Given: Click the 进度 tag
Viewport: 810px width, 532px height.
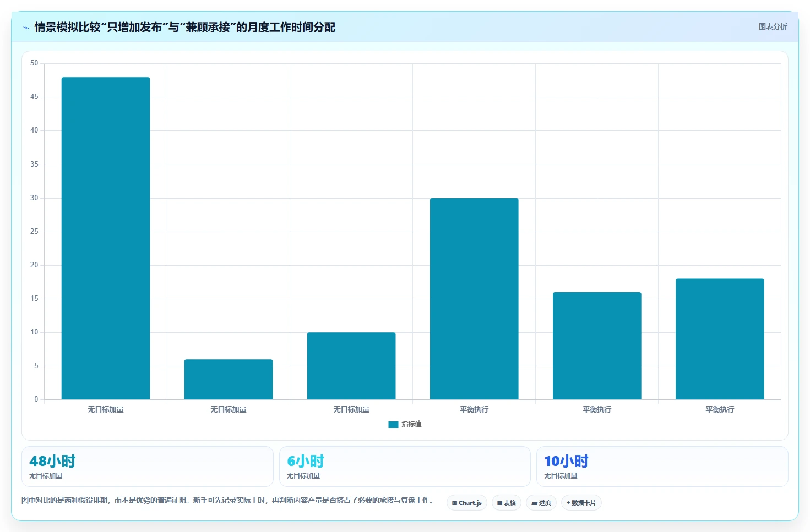Looking at the screenshot, I should tap(541, 503).
